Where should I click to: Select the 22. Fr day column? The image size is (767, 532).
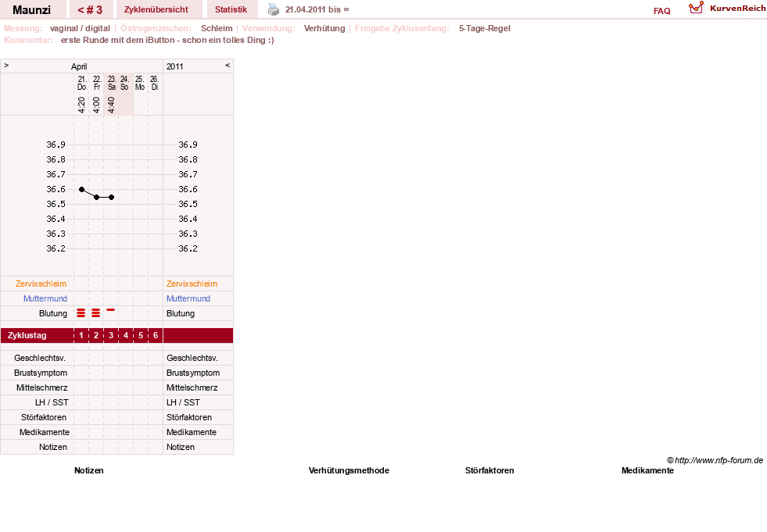[x=97, y=83]
